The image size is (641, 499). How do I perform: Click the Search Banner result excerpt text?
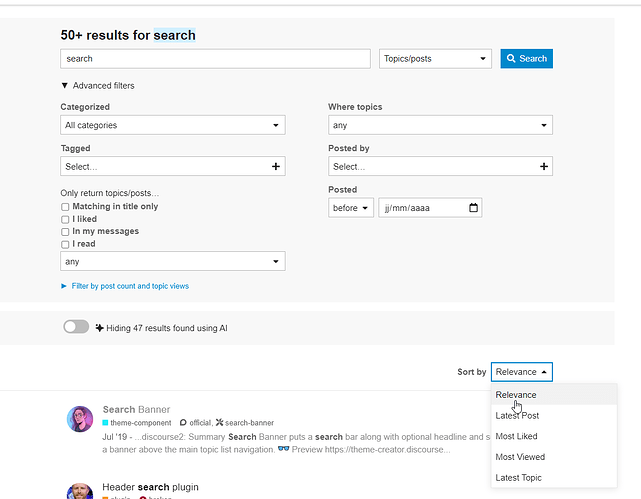click(x=296, y=443)
